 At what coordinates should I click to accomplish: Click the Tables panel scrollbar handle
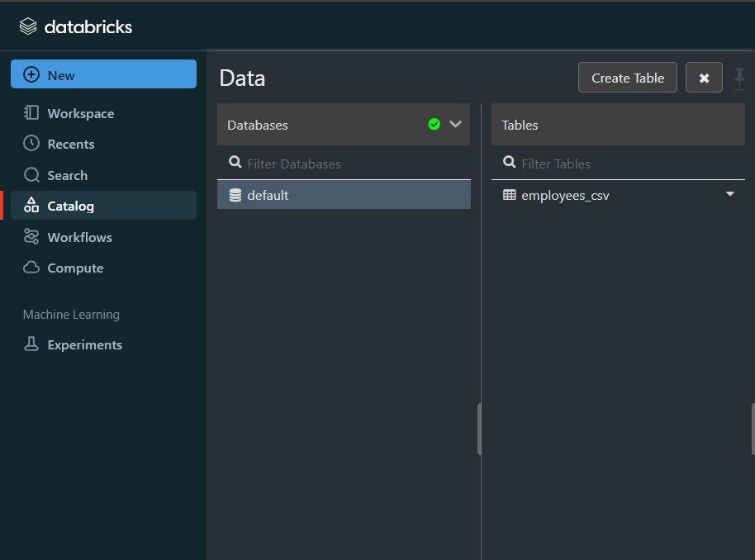click(x=753, y=429)
